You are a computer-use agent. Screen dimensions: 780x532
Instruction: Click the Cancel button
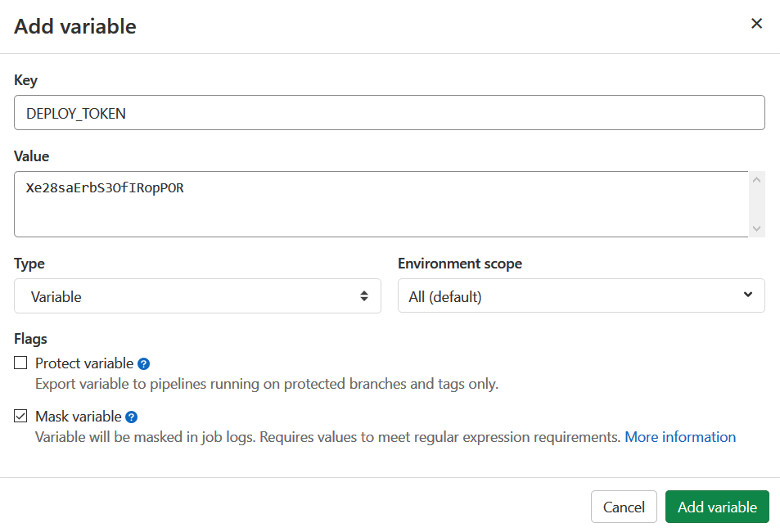coord(624,506)
